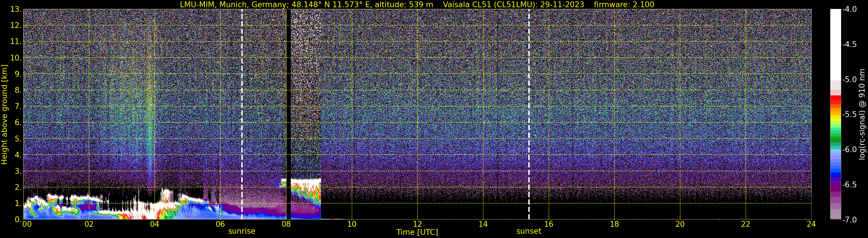Click the green band of the colorbar
Screen dimensions: 868x238
(835, 137)
